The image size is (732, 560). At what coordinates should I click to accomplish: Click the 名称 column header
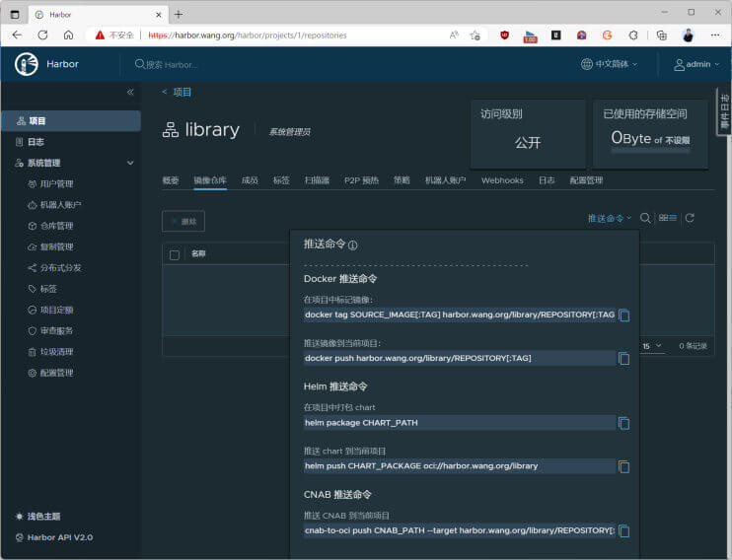[198, 253]
